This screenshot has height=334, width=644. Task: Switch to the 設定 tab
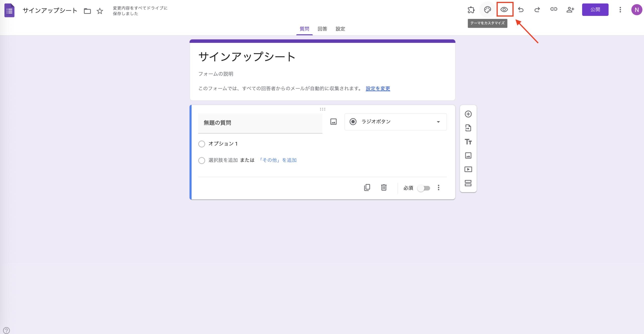click(x=340, y=29)
